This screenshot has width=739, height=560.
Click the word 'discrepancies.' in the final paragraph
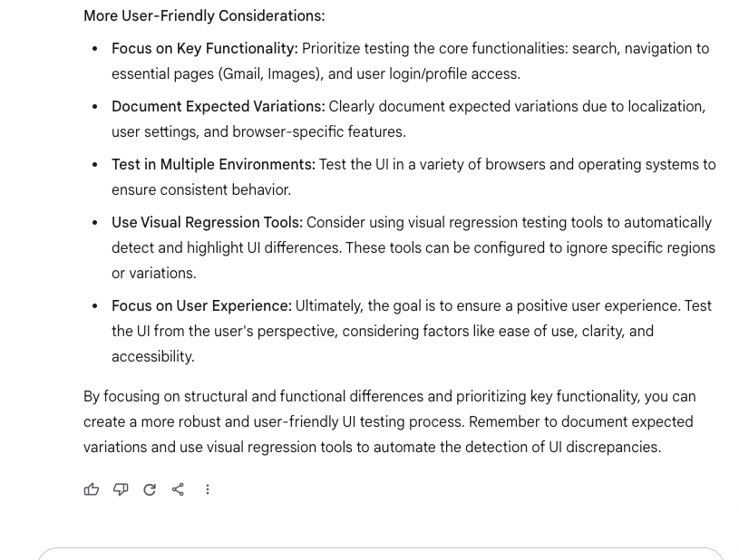click(x=613, y=447)
